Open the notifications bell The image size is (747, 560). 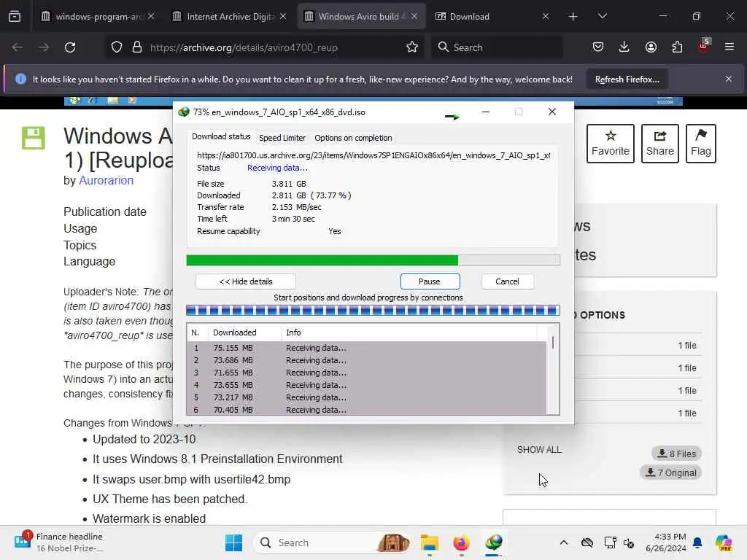click(x=697, y=542)
